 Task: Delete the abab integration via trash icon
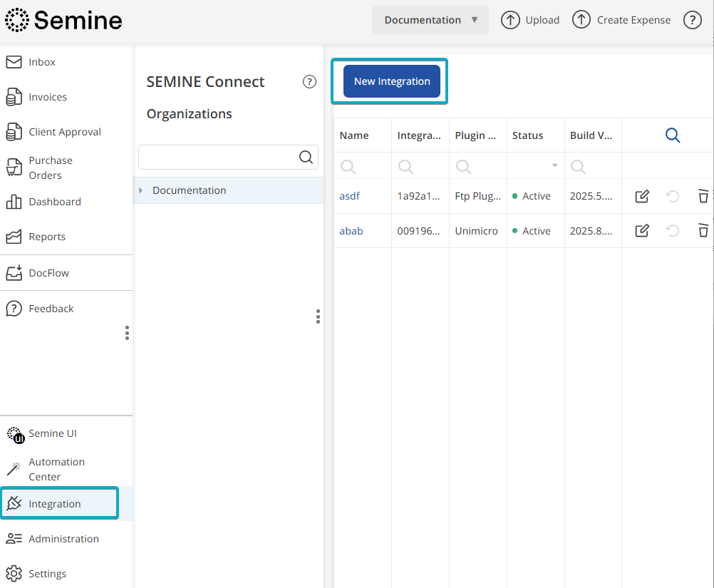[703, 230]
